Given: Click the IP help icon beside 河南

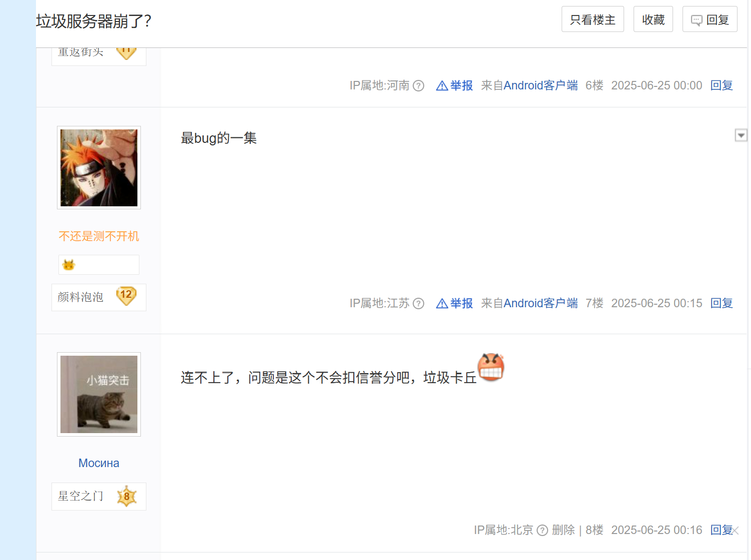Looking at the screenshot, I should (419, 86).
